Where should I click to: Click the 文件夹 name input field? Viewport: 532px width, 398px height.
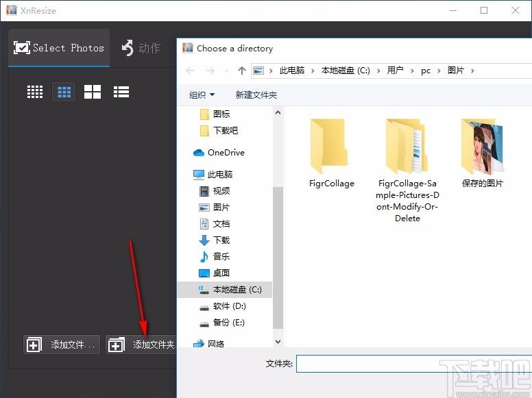(414, 364)
